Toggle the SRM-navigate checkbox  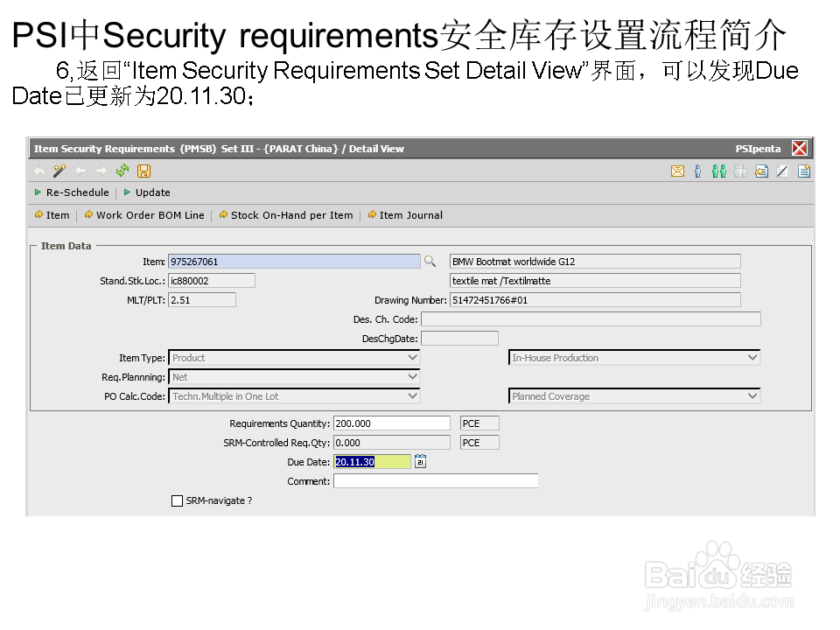[178, 500]
